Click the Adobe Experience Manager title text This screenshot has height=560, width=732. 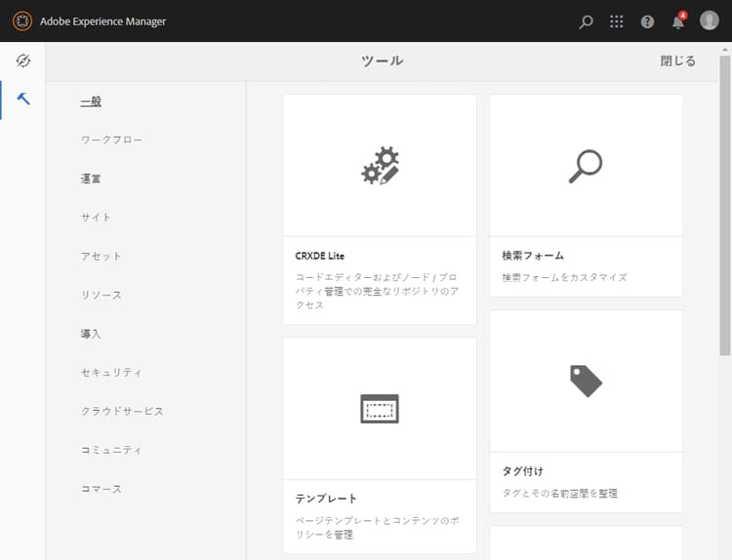tap(102, 21)
